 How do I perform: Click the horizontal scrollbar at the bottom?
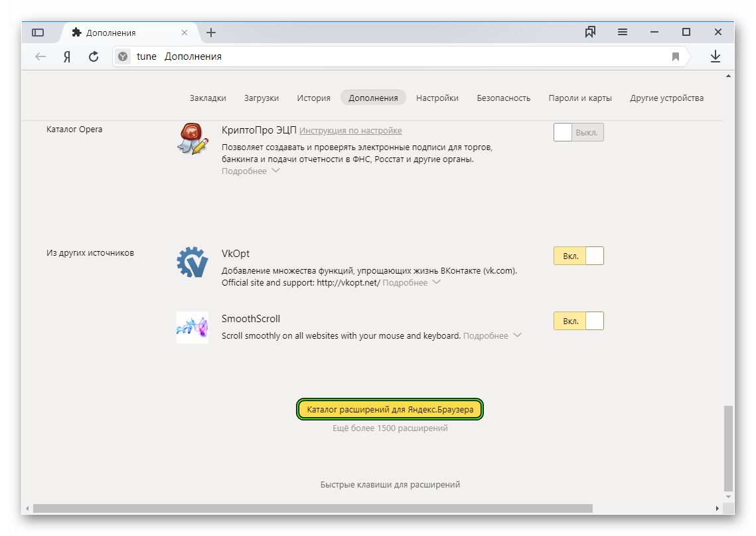[x=312, y=508]
